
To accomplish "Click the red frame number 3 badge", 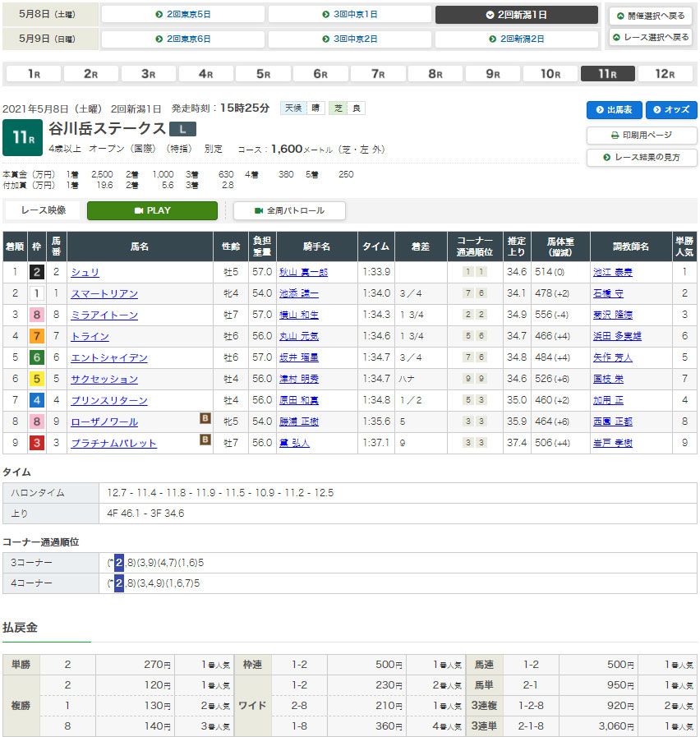I will point(37,443).
